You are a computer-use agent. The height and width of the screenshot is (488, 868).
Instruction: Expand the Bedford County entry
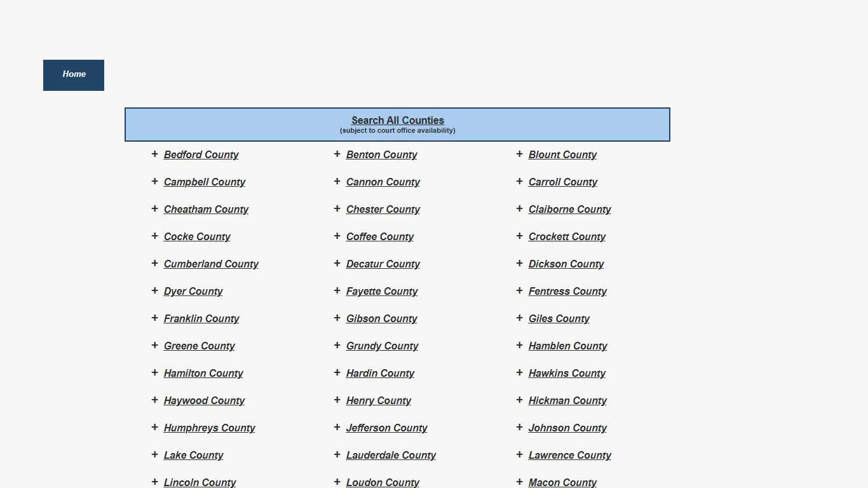pyautogui.click(x=155, y=154)
